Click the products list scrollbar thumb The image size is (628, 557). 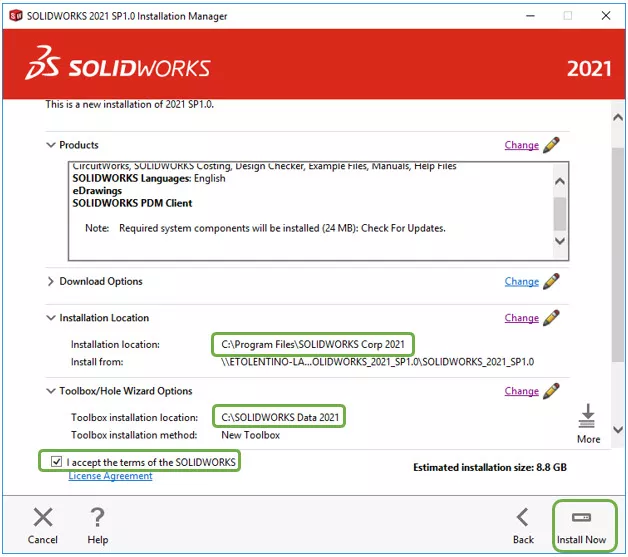coord(560,213)
